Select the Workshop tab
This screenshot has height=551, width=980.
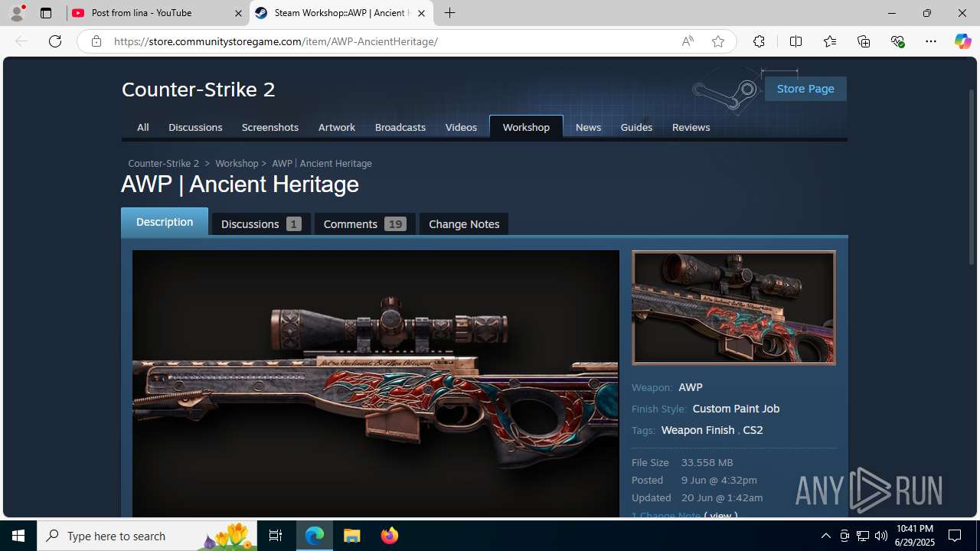526,127
